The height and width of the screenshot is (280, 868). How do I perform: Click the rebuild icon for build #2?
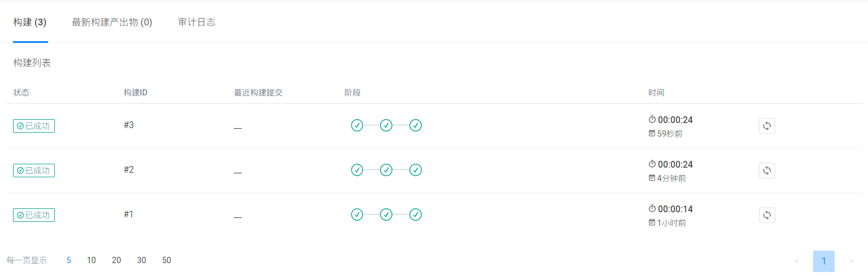767,170
